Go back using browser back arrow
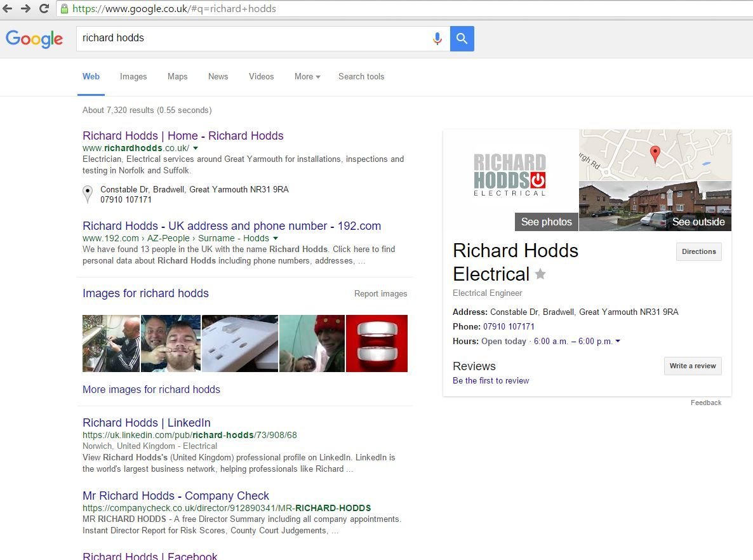 (7, 8)
